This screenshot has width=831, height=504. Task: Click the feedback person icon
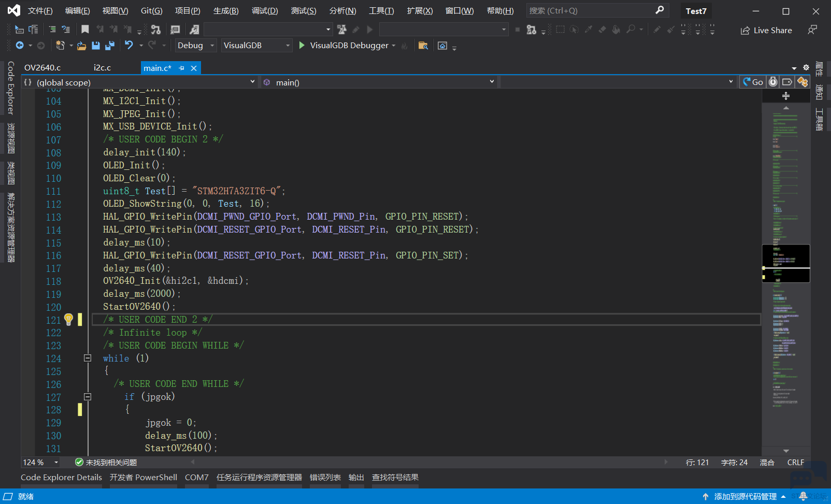[812, 30]
